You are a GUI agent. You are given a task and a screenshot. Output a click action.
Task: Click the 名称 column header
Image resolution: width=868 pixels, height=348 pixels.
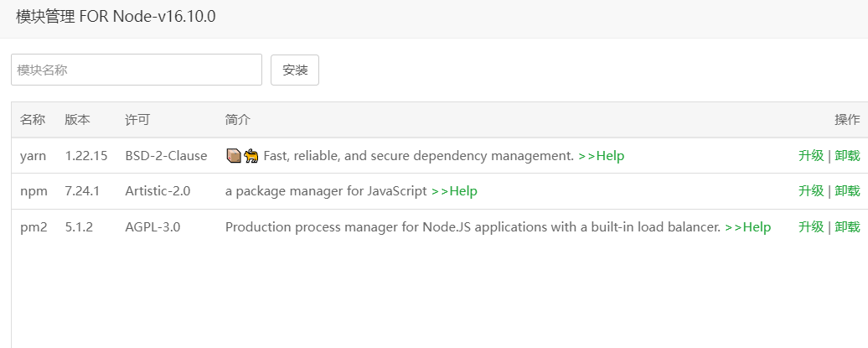(x=33, y=120)
